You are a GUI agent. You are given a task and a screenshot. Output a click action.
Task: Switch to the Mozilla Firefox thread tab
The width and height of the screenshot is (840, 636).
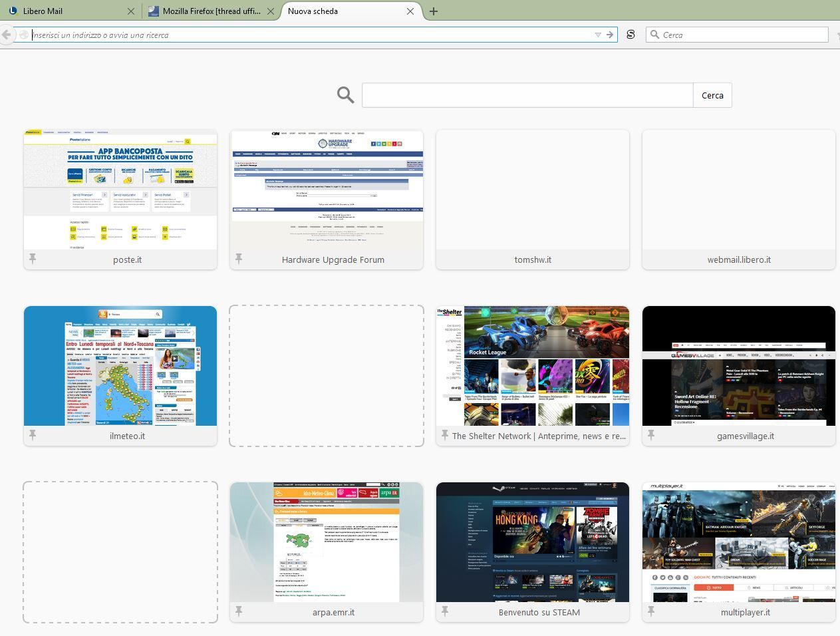coord(206,11)
